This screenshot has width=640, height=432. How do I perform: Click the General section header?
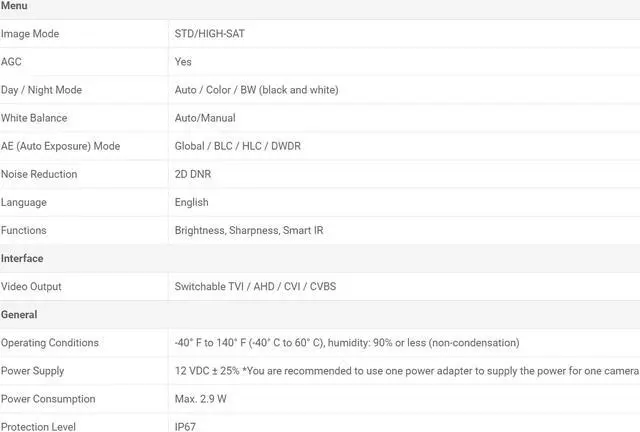coord(19,314)
